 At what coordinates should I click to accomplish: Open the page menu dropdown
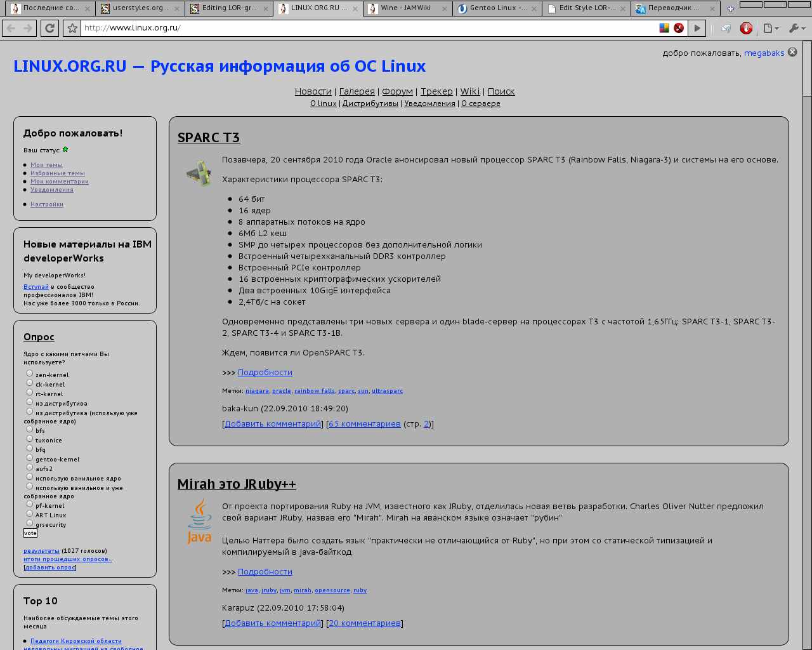pyautogui.click(x=771, y=28)
